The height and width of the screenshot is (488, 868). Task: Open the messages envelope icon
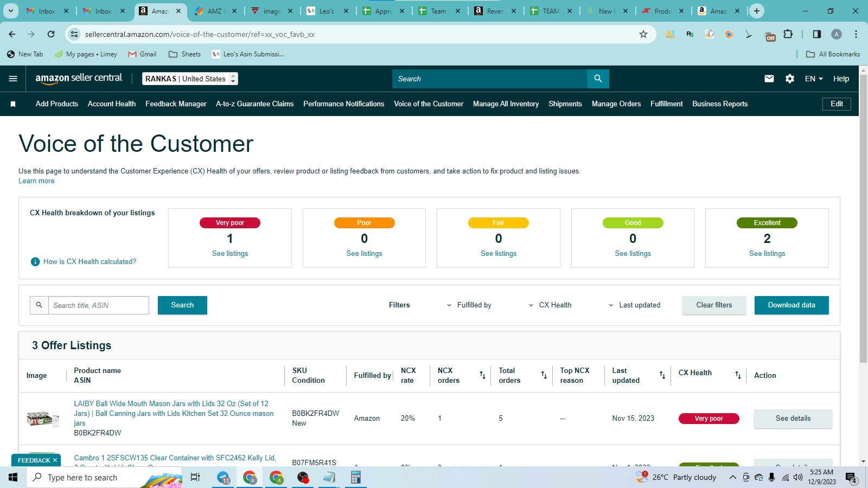click(x=769, y=79)
